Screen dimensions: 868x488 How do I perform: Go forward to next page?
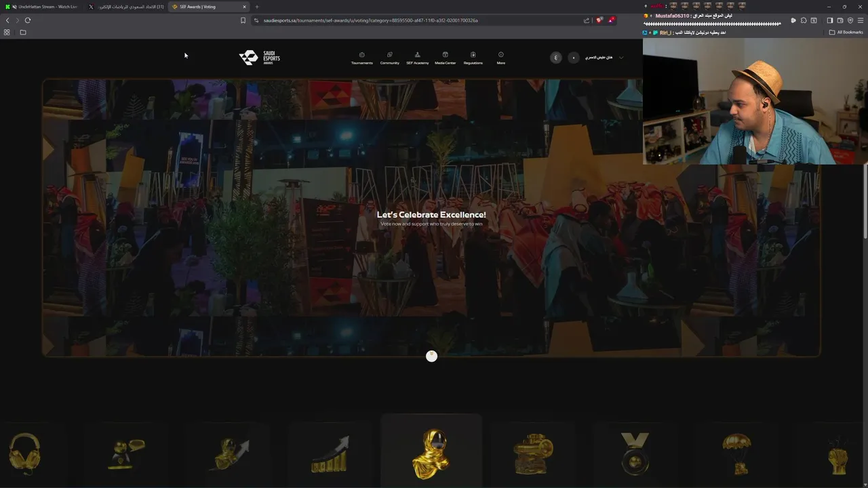pyautogui.click(x=18, y=20)
